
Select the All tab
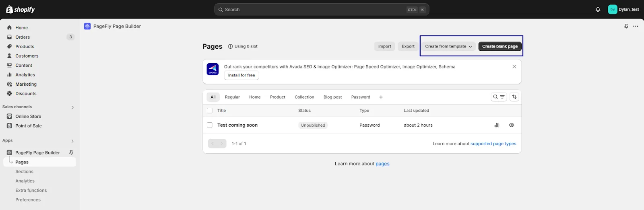click(x=213, y=97)
